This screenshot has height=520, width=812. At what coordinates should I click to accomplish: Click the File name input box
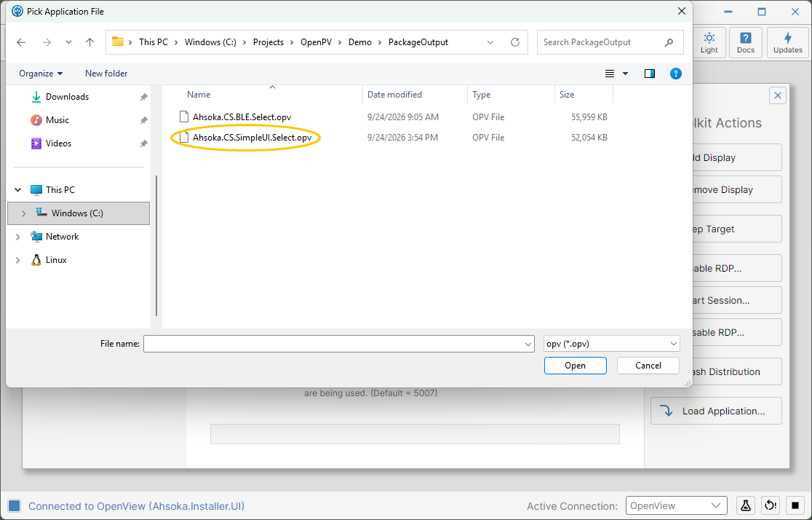click(333, 344)
